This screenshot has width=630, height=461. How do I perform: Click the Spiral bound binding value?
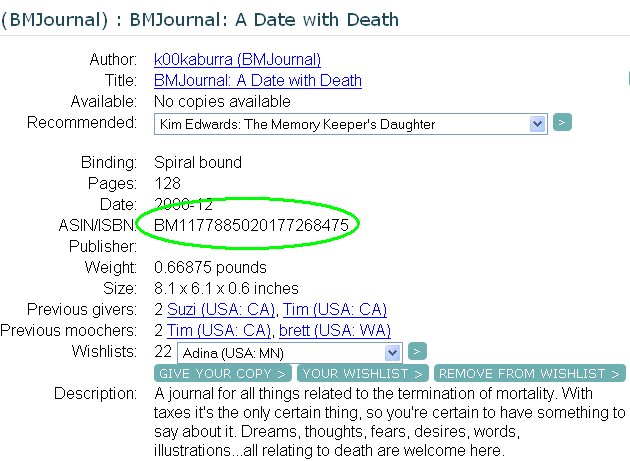click(198, 162)
